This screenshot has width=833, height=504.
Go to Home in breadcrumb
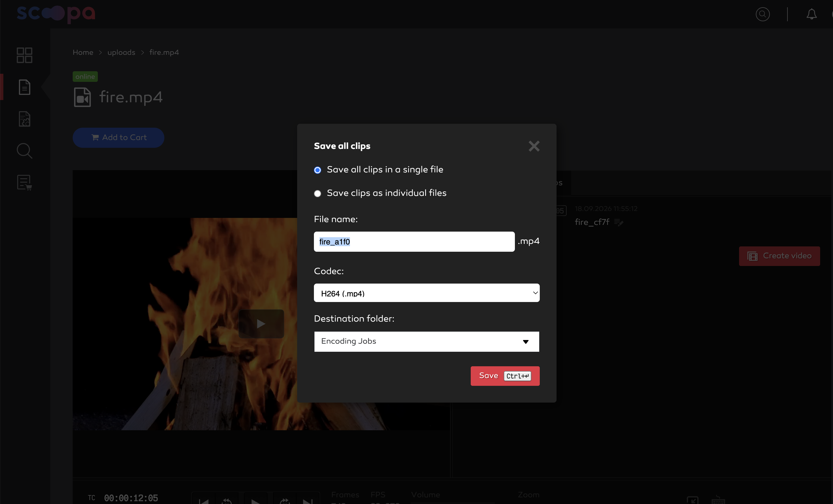tap(83, 52)
